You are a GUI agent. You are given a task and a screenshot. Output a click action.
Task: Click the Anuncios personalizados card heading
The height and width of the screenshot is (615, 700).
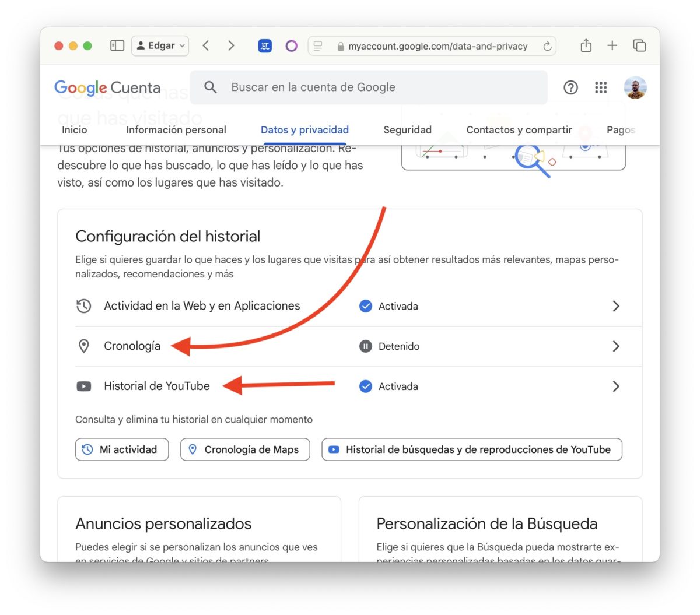point(163,523)
